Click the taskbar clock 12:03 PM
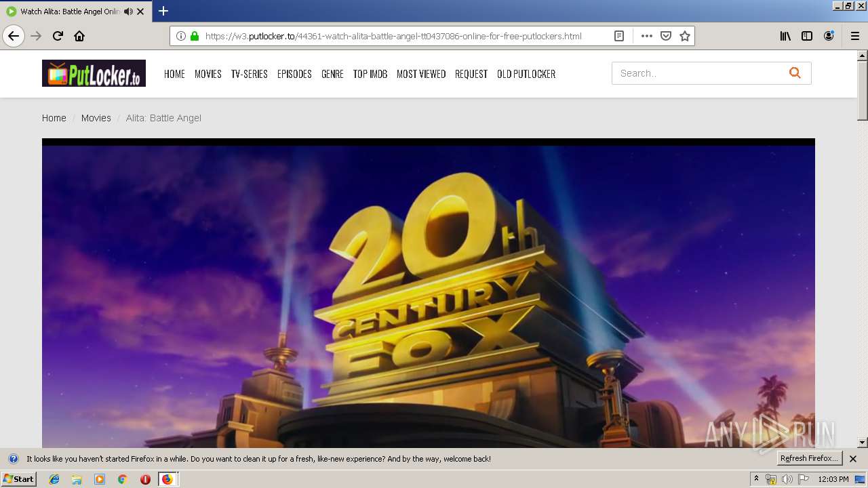 point(833,479)
